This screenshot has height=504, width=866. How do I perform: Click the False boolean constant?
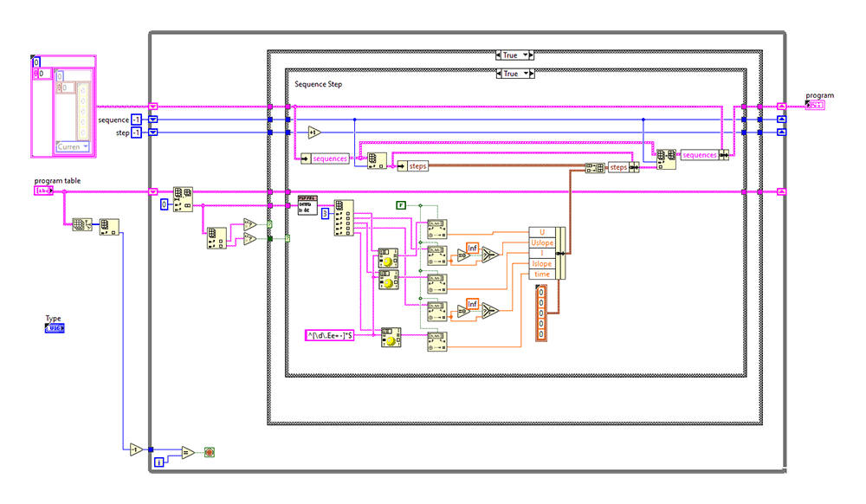point(401,204)
